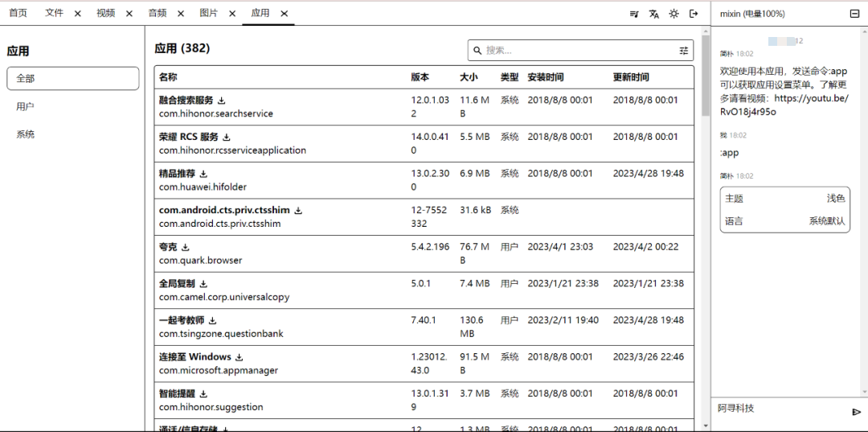
Task: Click scrollbar down arrow
Action: pos(706,426)
